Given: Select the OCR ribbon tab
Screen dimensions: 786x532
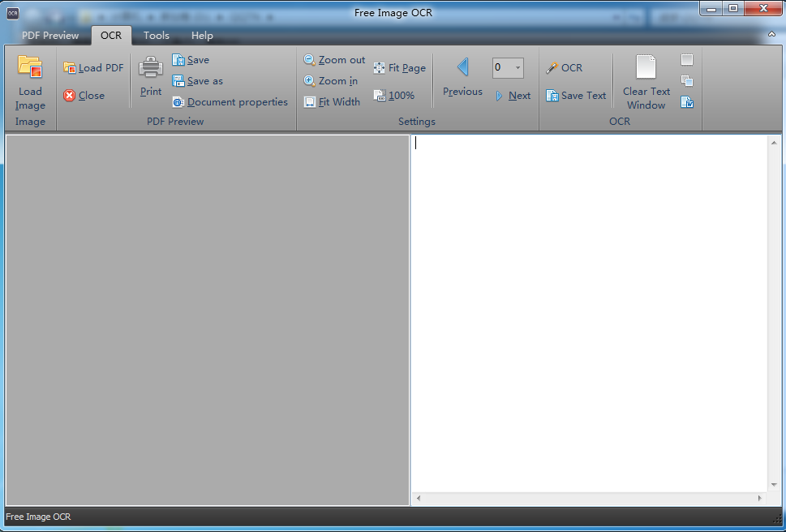Looking at the screenshot, I should pyautogui.click(x=111, y=35).
